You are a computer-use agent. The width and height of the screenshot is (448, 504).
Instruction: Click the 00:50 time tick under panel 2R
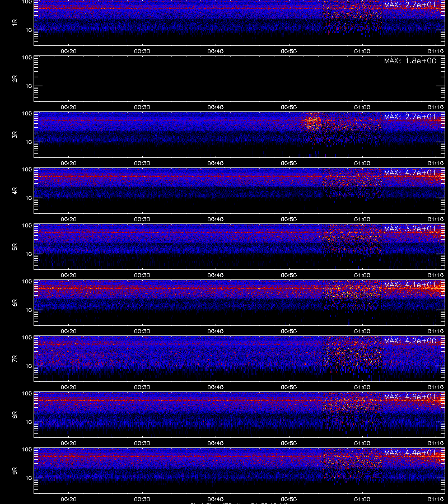coord(288,108)
